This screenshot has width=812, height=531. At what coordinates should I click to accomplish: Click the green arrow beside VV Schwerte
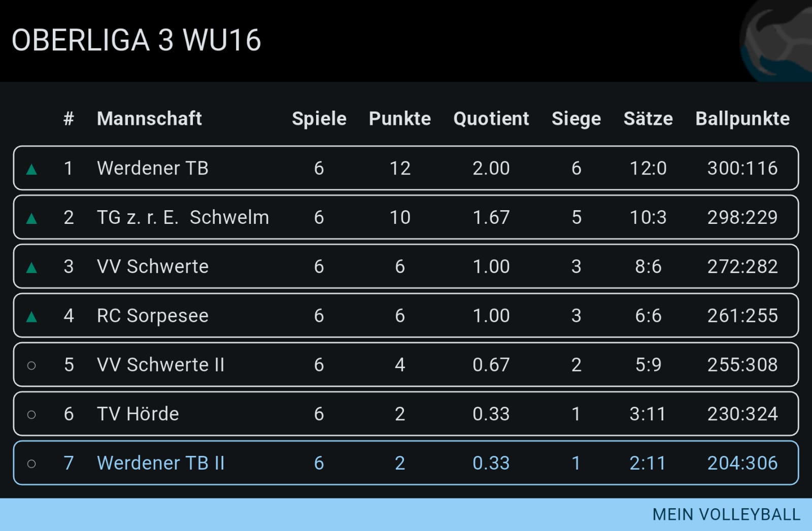31,268
